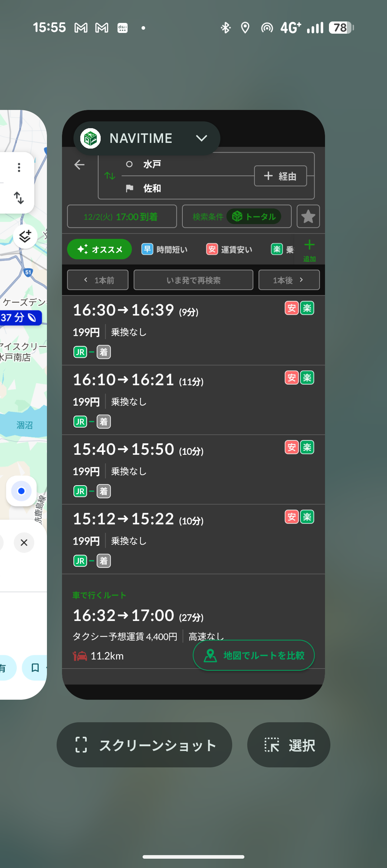Select the オススメ tab

click(99, 249)
